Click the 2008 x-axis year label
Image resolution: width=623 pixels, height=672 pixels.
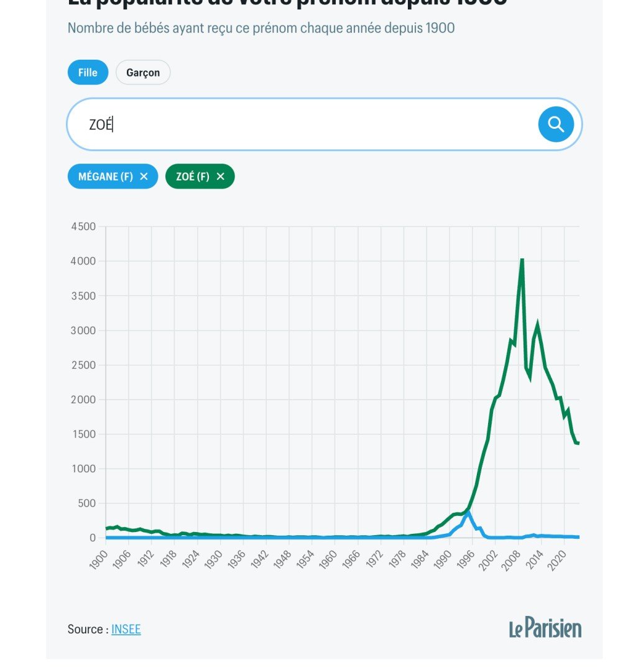[512, 560]
